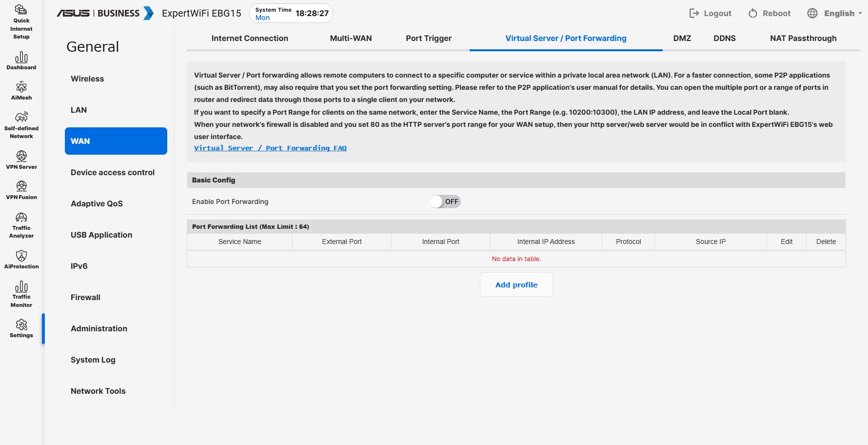868x445 pixels.
Task: Open the AiMesh icon
Action: pyautogui.click(x=21, y=87)
